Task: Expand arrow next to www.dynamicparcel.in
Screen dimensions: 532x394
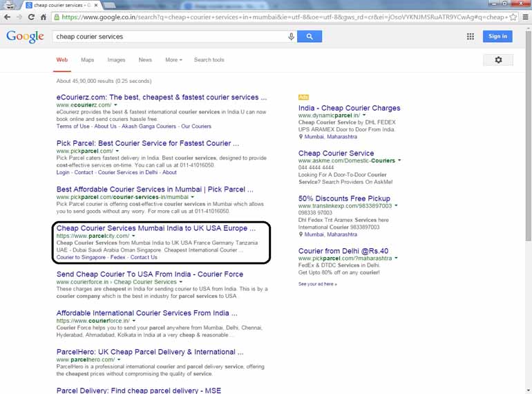Action: pyautogui.click(x=364, y=115)
